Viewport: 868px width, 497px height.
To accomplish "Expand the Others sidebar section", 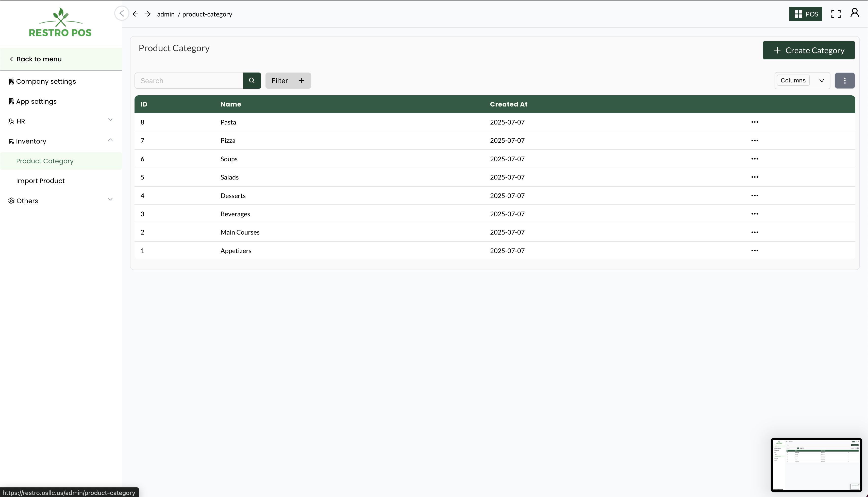I will [110, 200].
